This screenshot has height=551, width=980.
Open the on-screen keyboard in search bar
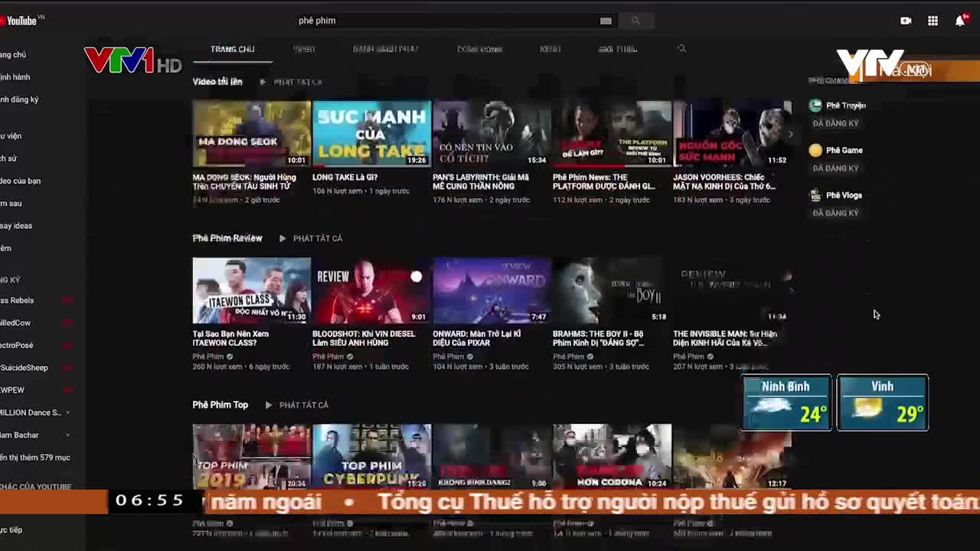coord(606,21)
